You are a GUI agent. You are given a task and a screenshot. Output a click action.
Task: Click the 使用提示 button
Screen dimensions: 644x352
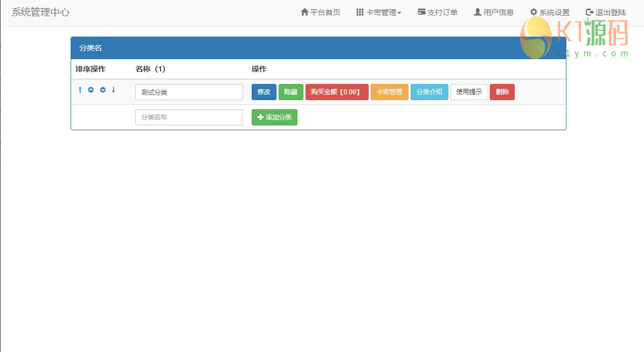coord(469,92)
